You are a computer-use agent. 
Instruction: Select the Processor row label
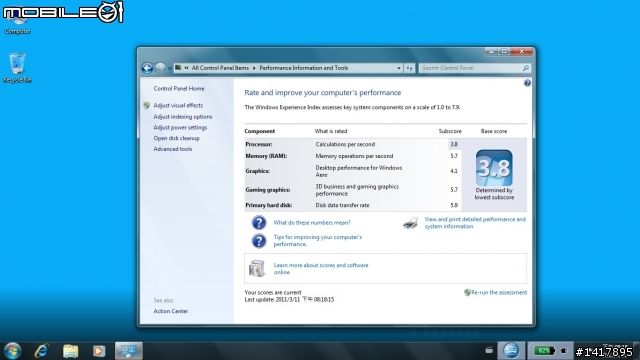point(259,144)
